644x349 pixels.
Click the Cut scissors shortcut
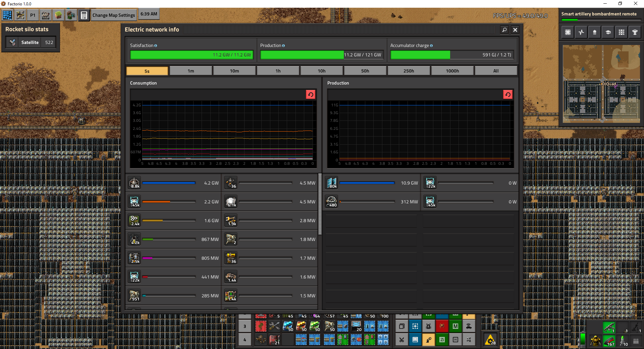(x=401, y=340)
